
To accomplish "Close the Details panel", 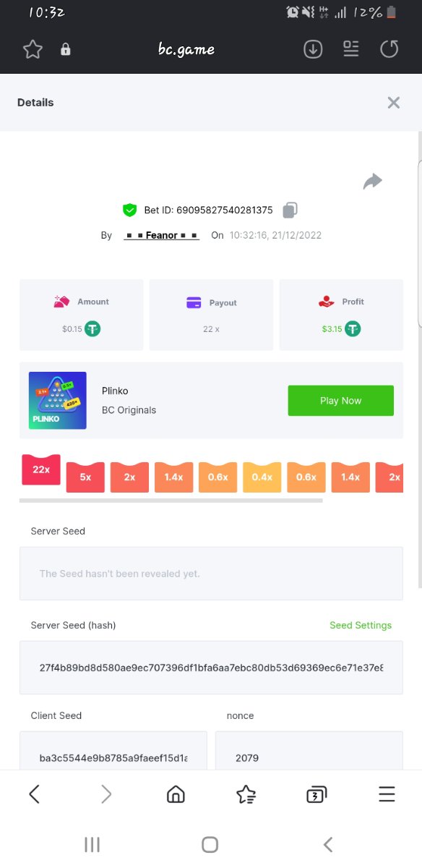I will click(394, 103).
